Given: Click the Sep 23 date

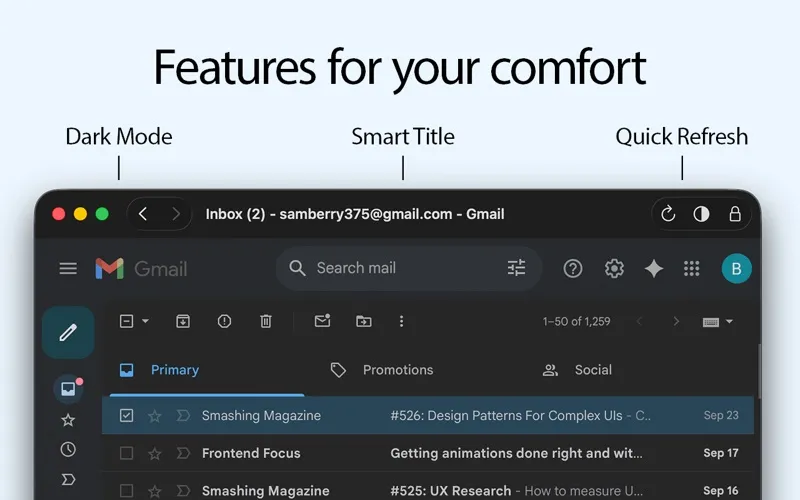Looking at the screenshot, I should coord(721,415).
